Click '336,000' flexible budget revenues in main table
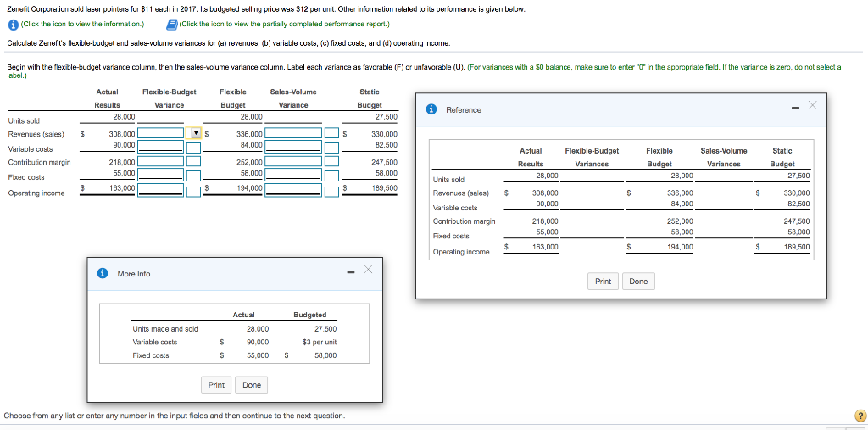The image size is (868, 430). 249,134
